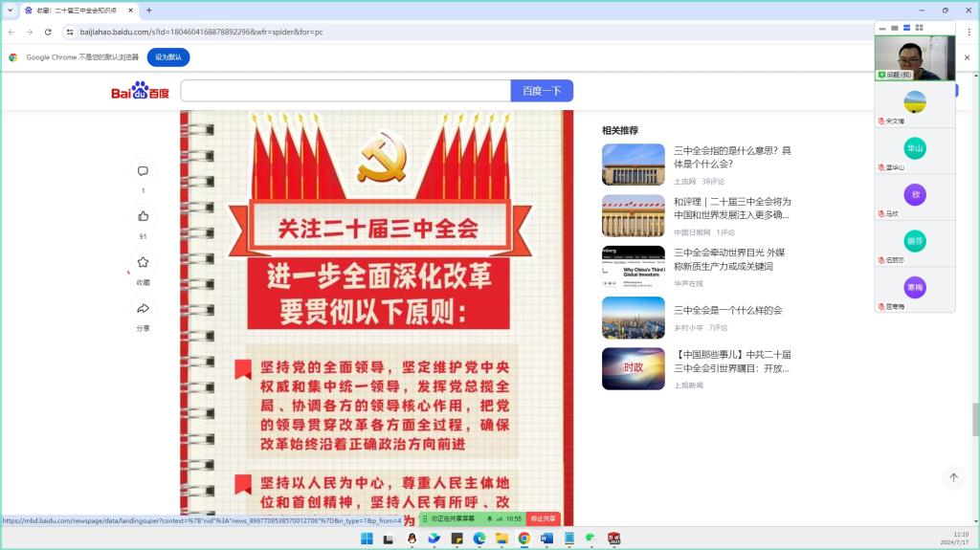Click the comment icon in article sidebar

point(143,171)
